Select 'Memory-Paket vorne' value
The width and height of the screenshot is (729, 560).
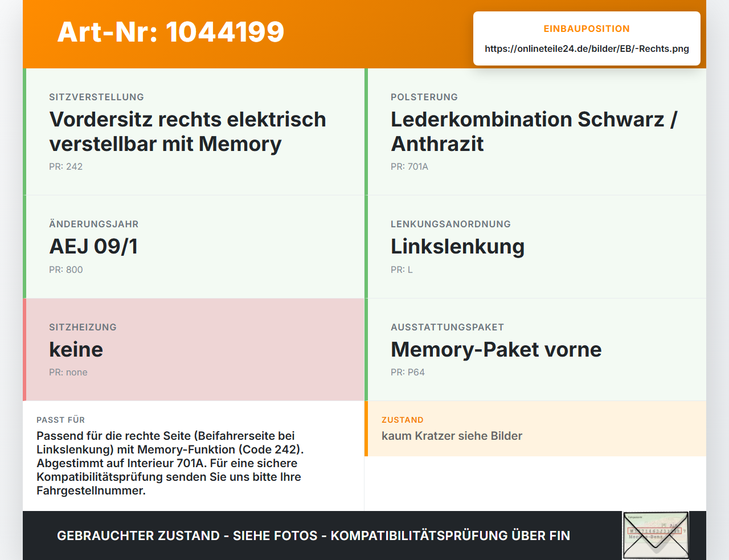point(496,350)
